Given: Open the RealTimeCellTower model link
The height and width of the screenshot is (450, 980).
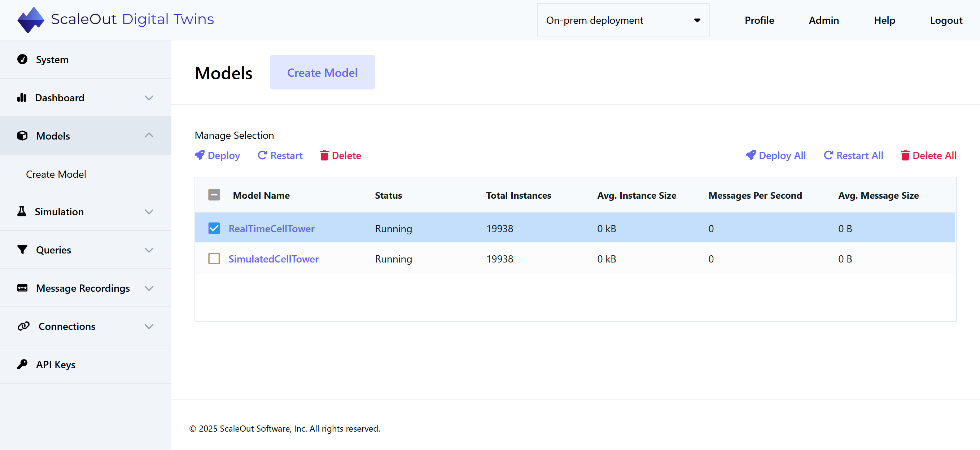Looking at the screenshot, I should [x=271, y=228].
